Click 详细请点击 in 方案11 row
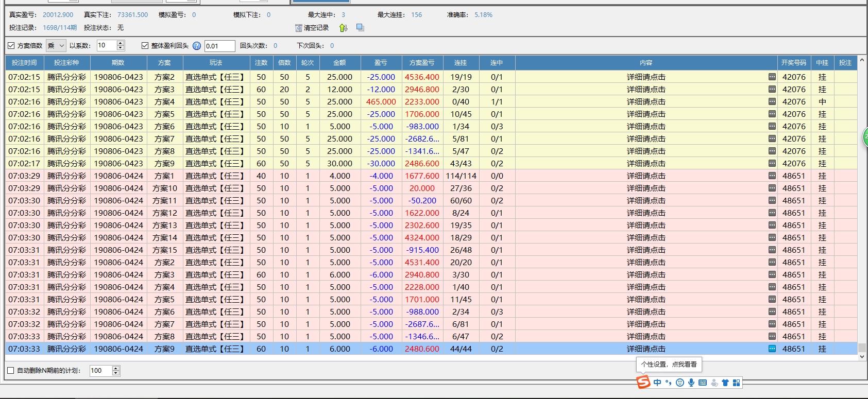This screenshot has height=399, width=868. 646,200
